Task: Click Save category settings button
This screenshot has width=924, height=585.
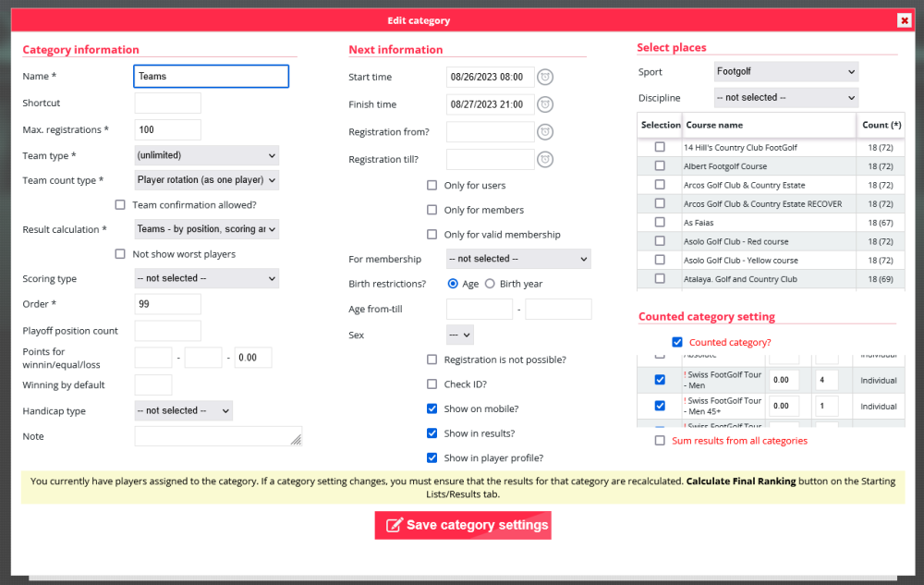Action: pos(463,525)
